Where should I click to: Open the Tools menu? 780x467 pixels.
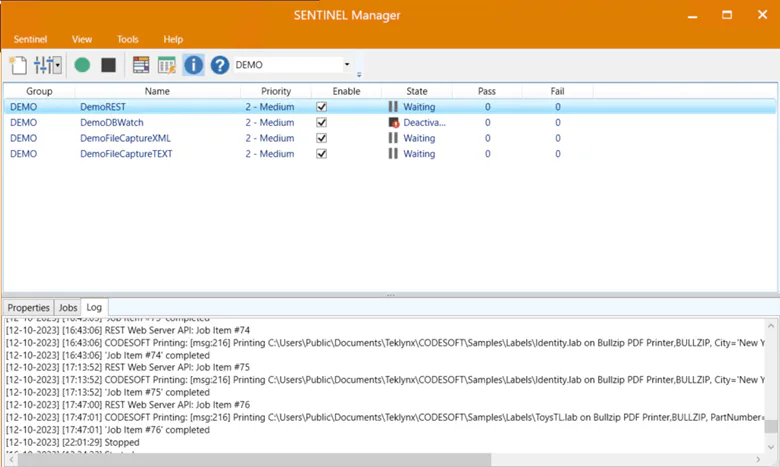[x=128, y=39]
